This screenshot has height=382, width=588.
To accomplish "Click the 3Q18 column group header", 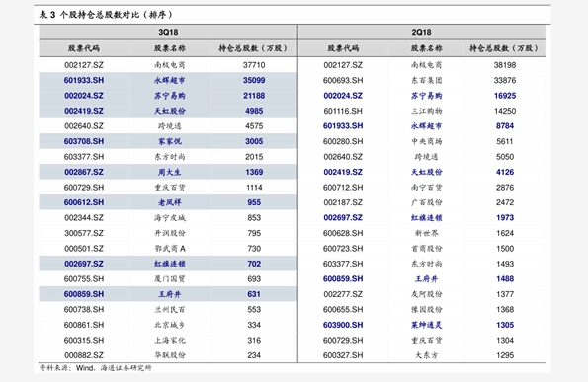I will coord(168,32).
